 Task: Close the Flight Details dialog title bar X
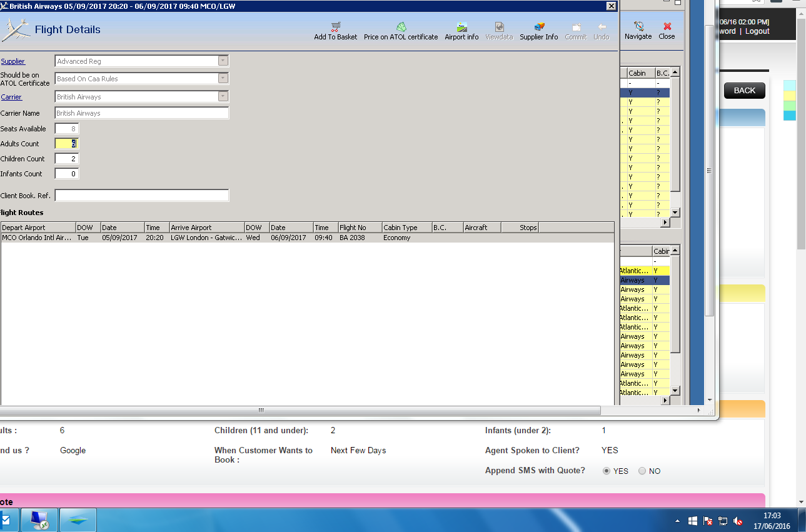point(611,6)
